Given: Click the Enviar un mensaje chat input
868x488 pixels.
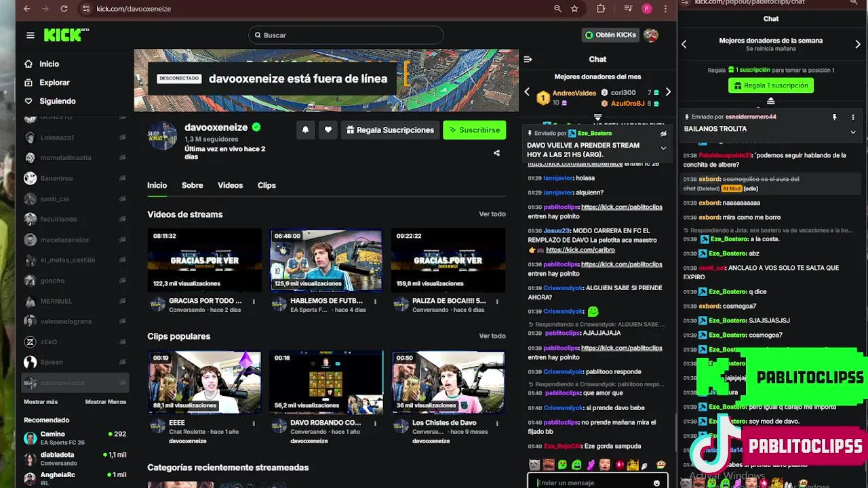Looking at the screenshot, I should click(593, 483).
